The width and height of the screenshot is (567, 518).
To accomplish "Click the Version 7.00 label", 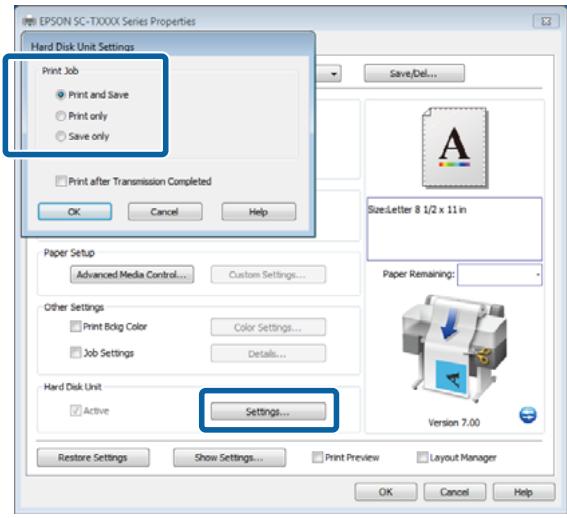I will (454, 423).
